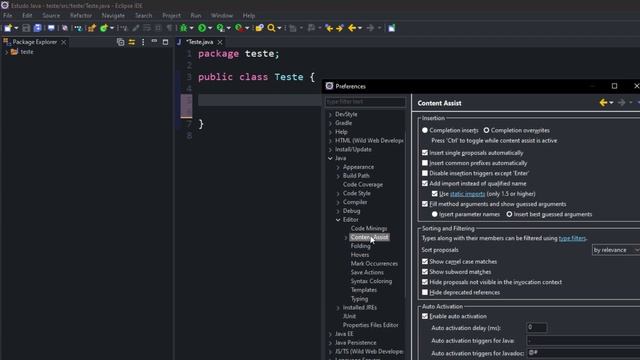
Task: Expand the Installed JREs node
Action: (338, 308)
